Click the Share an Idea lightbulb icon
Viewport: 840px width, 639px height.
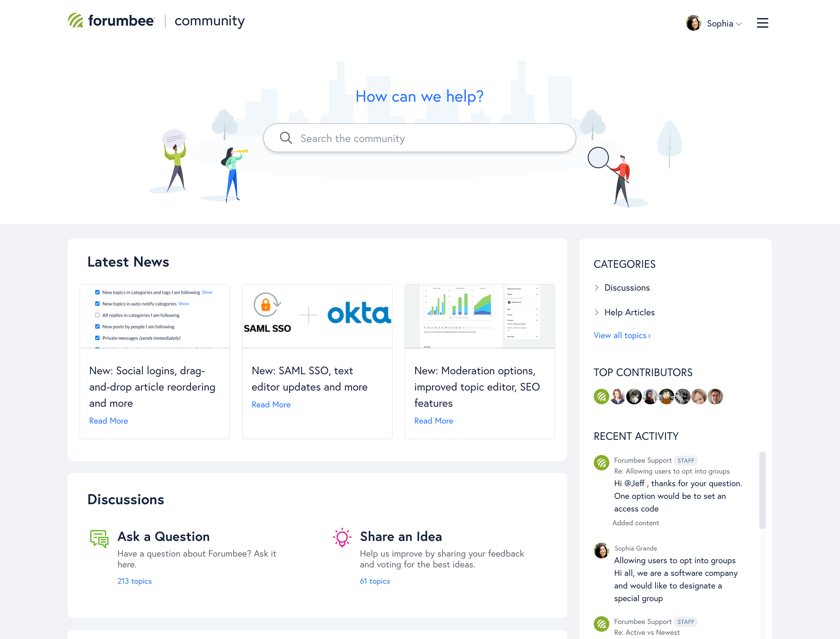tap(342, 537)
